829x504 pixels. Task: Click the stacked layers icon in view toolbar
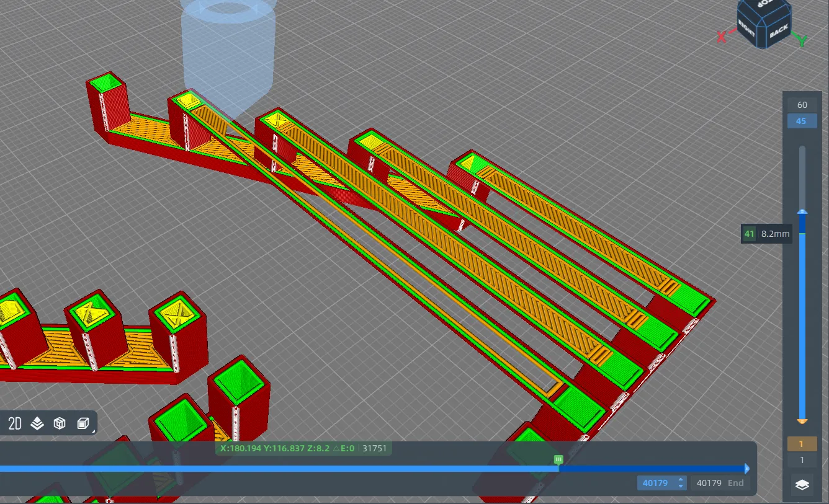tap(37, 423)
